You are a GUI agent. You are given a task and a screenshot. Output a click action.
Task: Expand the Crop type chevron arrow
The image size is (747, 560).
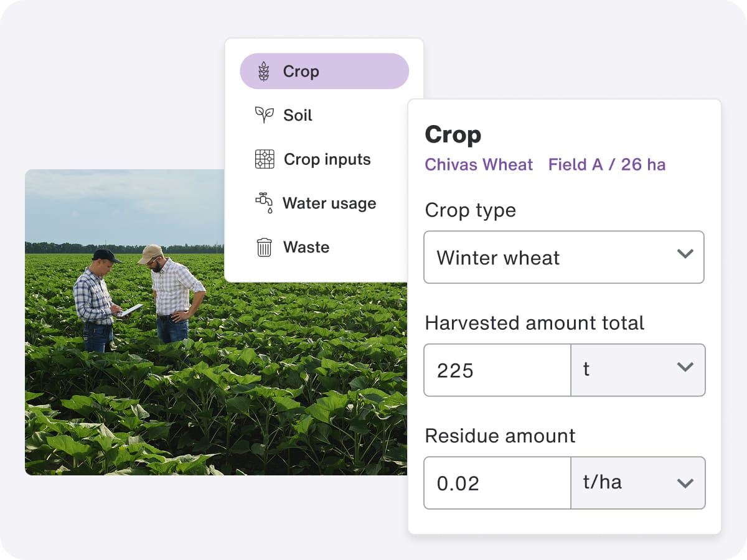[x=685, y=254]
